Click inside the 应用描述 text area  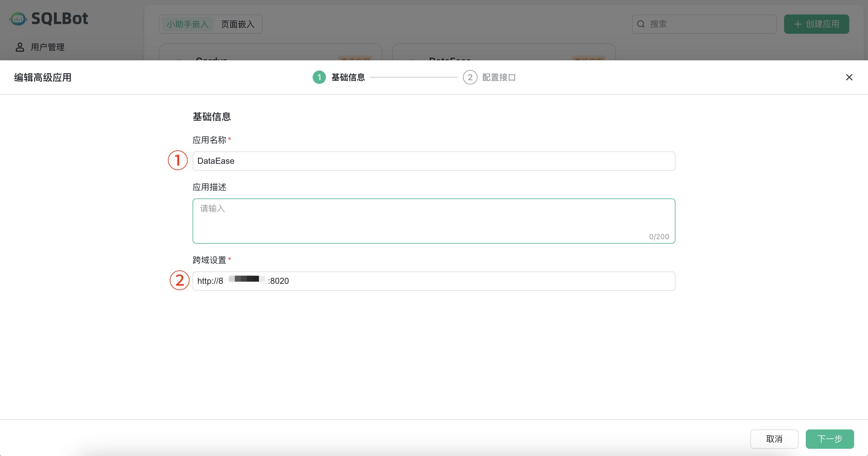pos(434,219)
